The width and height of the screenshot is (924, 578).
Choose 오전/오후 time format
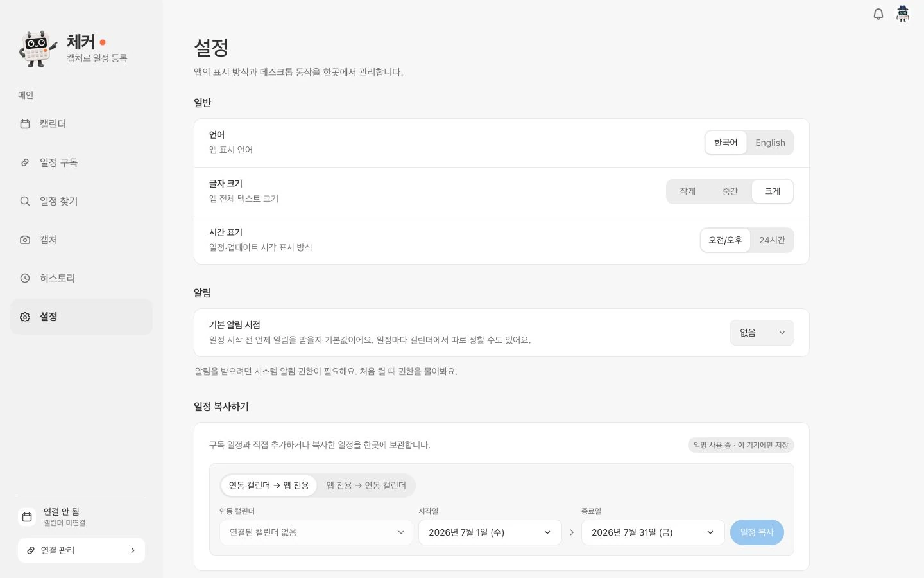[x=725, y=240]
